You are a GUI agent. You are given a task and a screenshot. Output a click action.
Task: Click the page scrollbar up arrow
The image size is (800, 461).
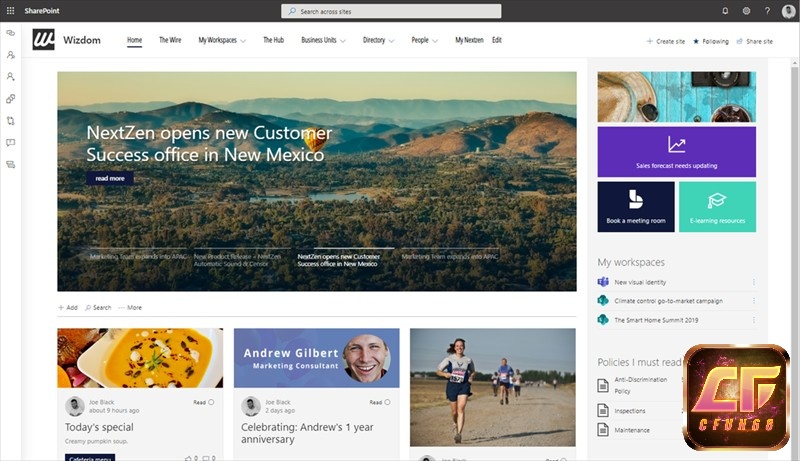click(x=794, y=63)
